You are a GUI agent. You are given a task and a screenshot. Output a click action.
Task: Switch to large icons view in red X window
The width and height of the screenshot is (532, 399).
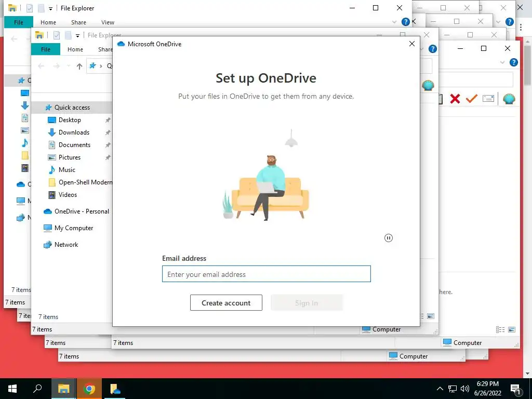[512, 330]
